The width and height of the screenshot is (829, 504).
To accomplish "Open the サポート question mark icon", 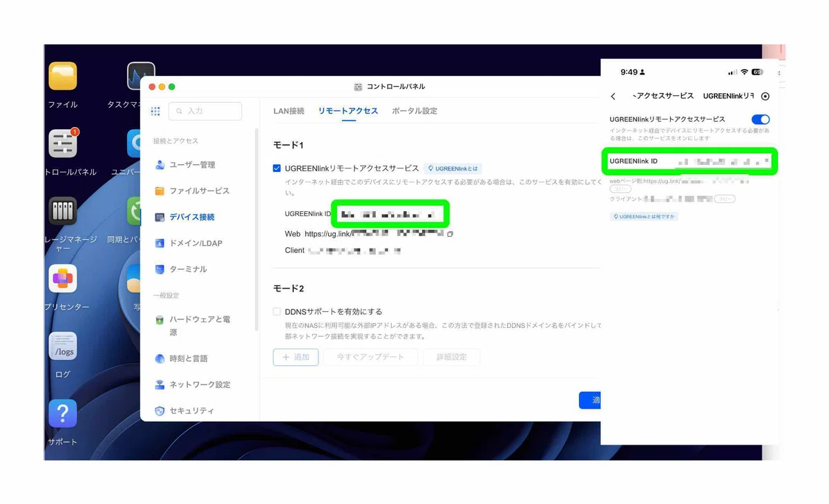I will coord(63,413).
